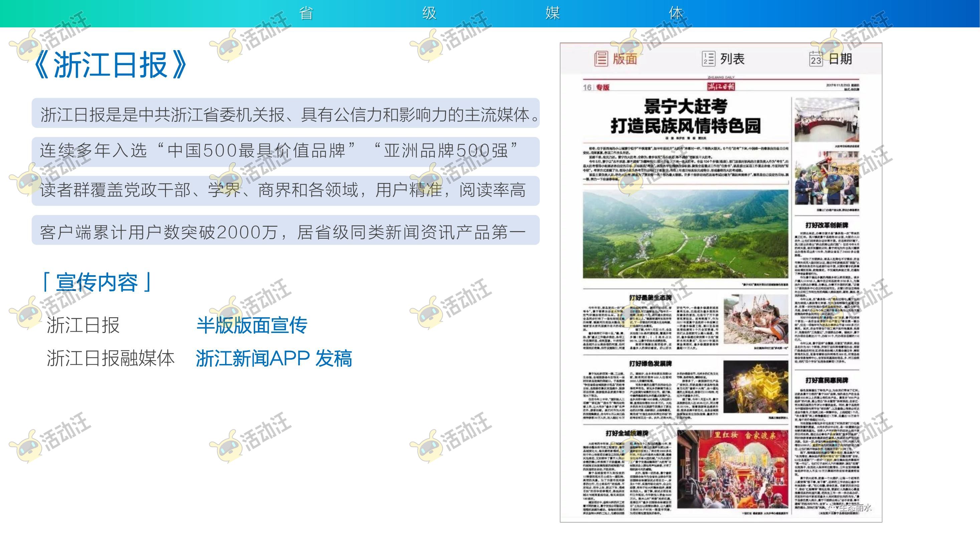The width and height of the screenshot is (980, 551).
Task: Open the headline 景宁大赶考
Action: click(685, 106)
